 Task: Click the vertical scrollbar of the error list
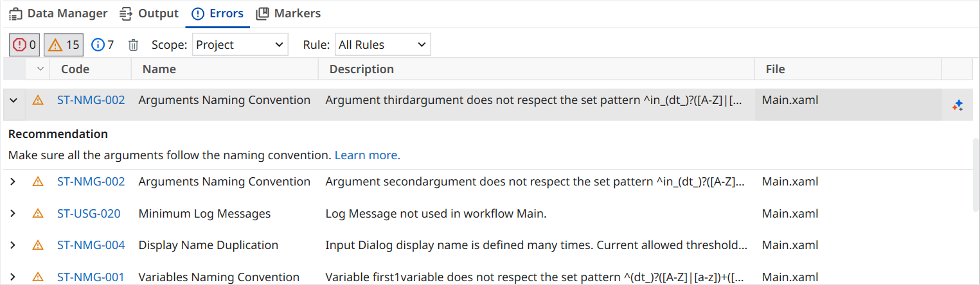(x=976, y=173)
